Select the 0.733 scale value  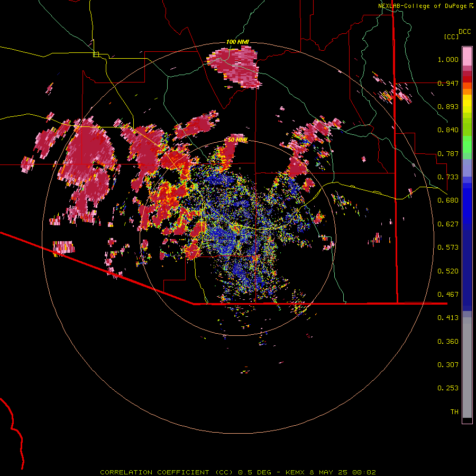point(448,177)
